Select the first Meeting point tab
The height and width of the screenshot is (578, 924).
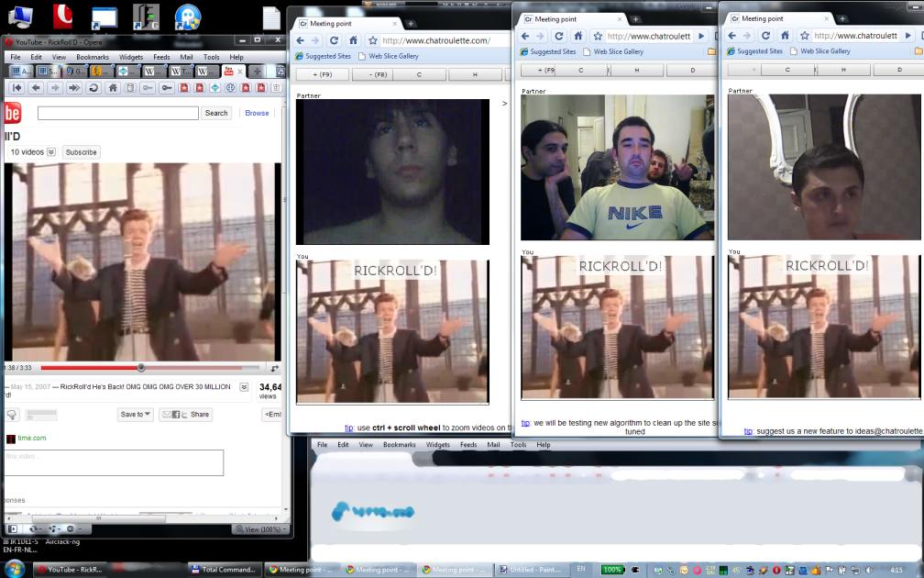[349, 24]
